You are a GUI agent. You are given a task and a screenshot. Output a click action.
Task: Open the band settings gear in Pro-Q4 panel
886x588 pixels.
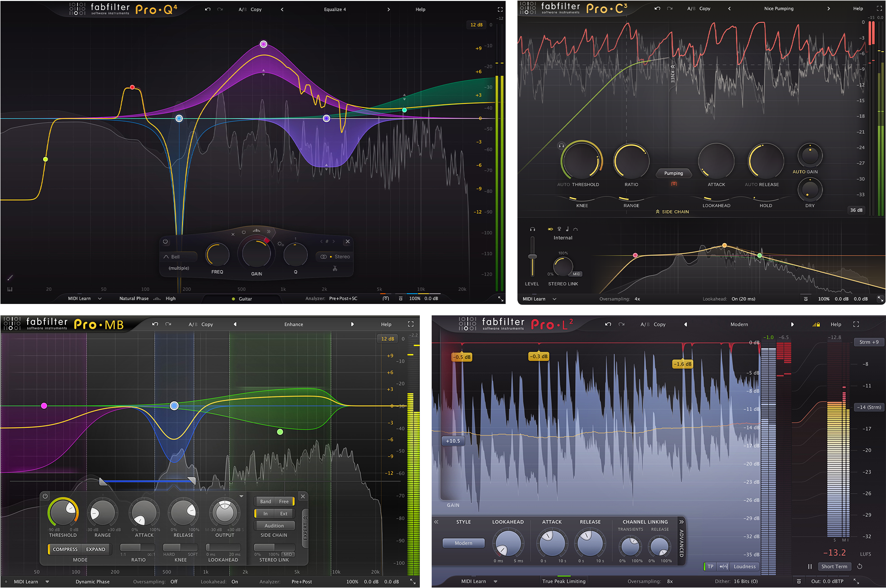click(x=281, y=244)
